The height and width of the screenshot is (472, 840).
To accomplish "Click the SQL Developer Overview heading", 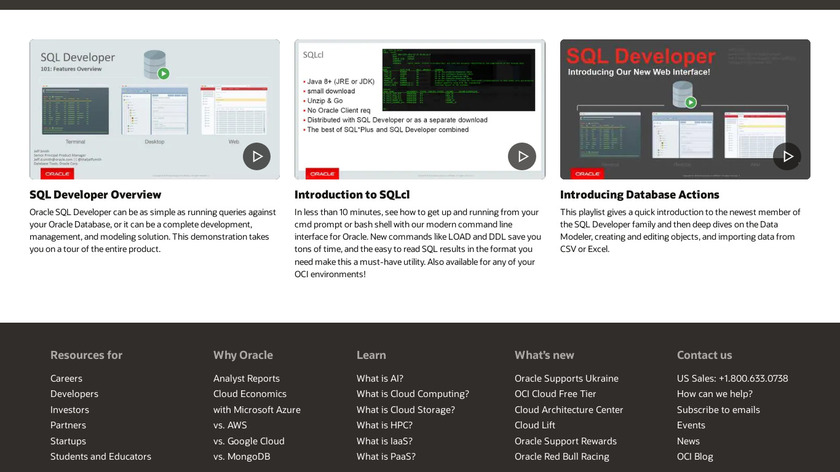I will point(95,194).
